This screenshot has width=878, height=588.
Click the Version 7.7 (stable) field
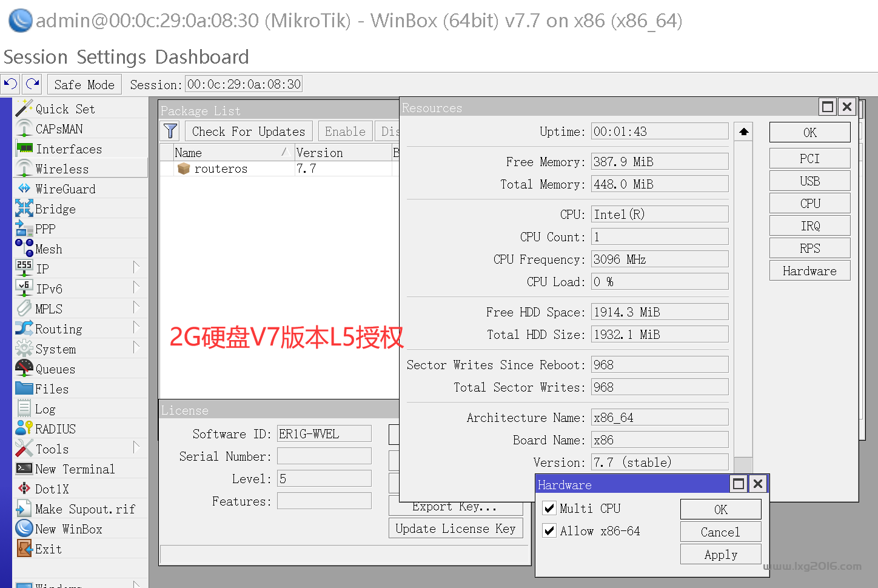660,462
